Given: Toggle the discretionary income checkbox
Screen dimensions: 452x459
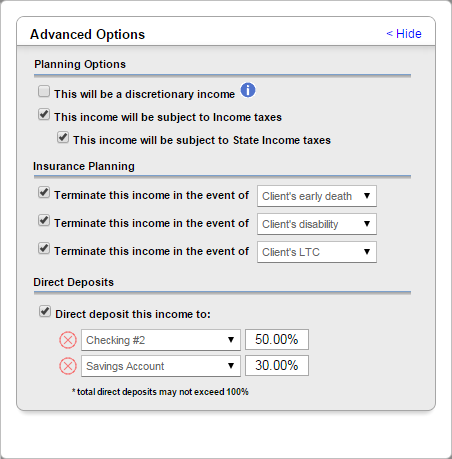Looking at the screenshot, I should point(44,91).
